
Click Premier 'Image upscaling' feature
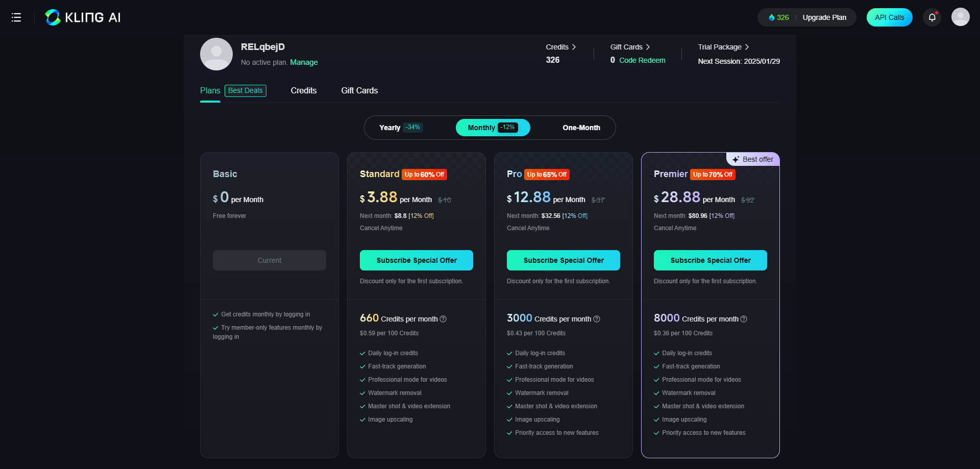pos(684,419)
